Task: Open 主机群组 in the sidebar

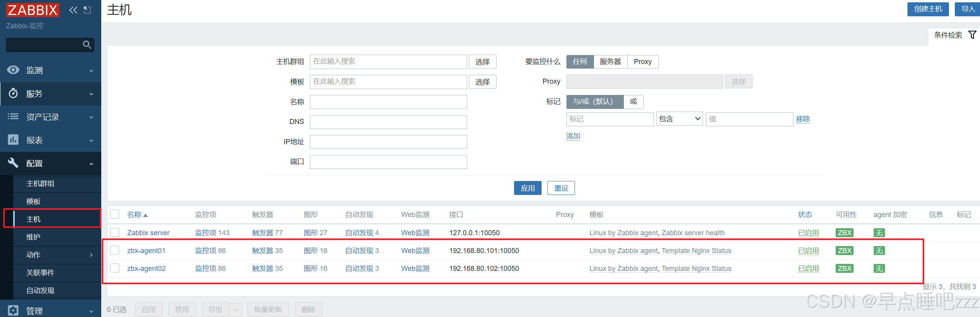Action: coord(40,184)
